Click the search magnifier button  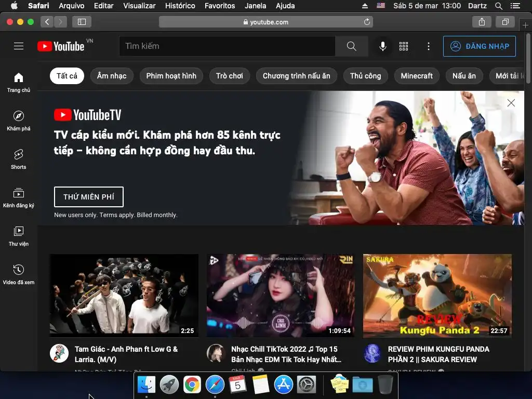pos(352,46)
